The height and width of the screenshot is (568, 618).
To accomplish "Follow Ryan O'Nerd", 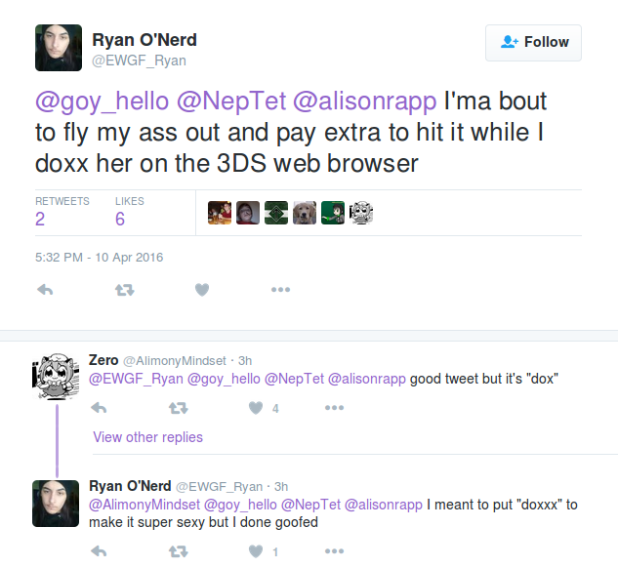I will click(533, 43).
